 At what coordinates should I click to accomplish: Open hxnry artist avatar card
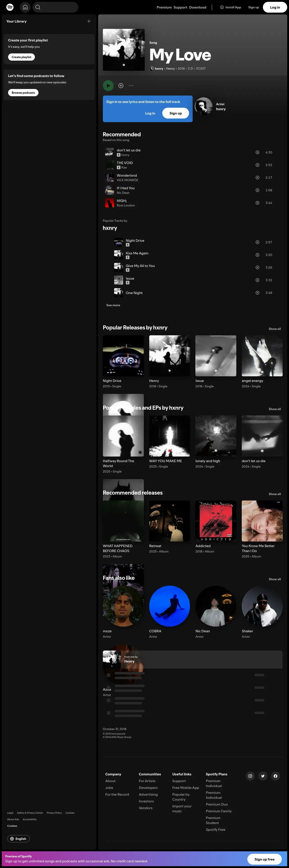click(203, 106)
